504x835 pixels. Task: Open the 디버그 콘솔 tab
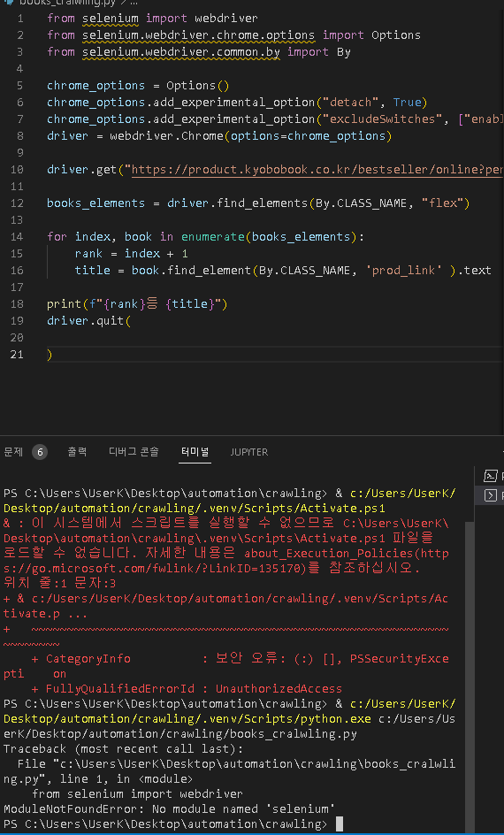(134, 452)
